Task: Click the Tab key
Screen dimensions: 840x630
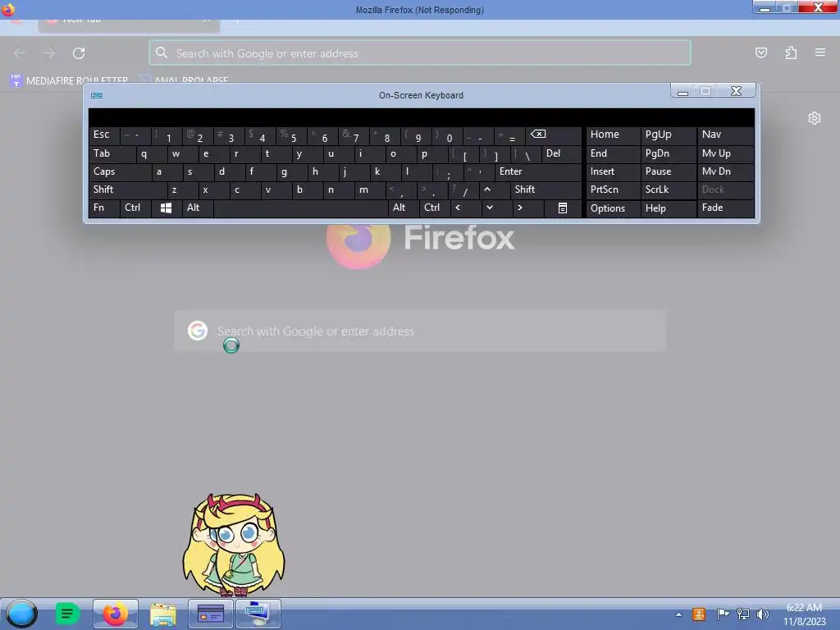Action: coord(112,153)
